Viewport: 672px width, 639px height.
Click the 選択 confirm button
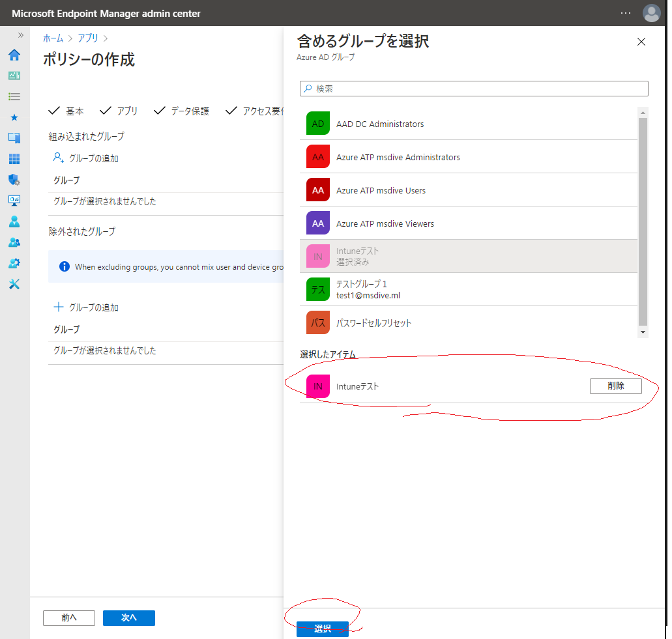point(322,629)
